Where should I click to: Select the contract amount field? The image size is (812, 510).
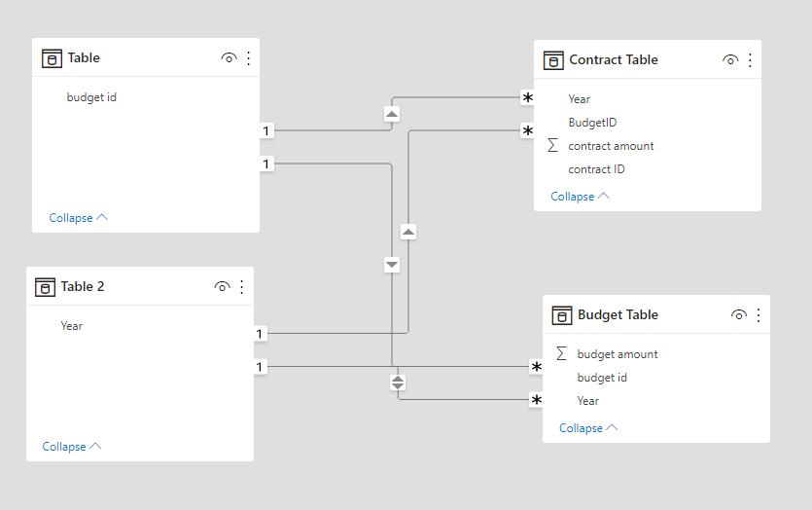[611, 146]
